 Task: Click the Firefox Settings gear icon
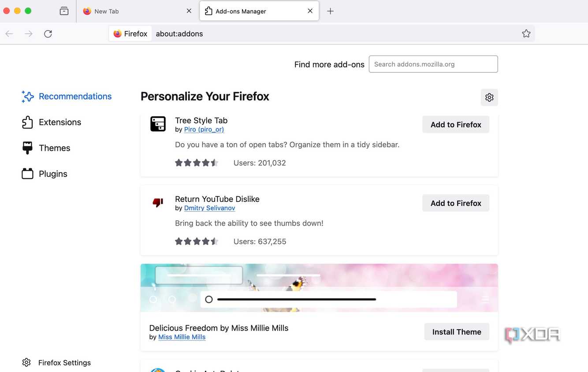click(26, 362)
